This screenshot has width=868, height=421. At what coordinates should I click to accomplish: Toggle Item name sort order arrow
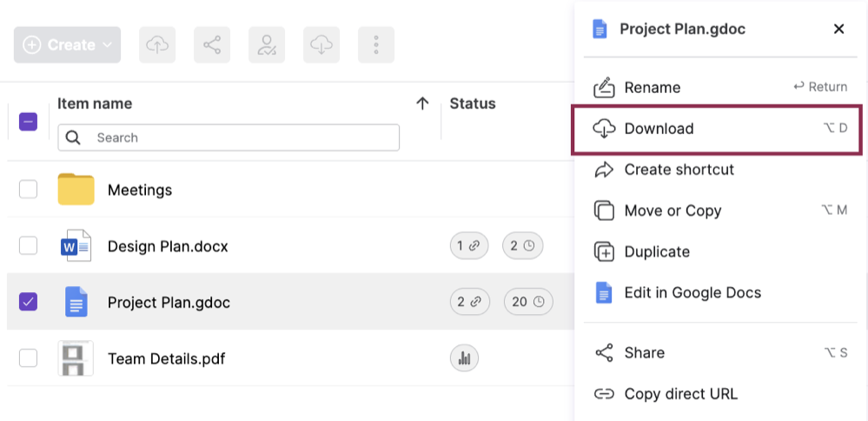[422, 104]
